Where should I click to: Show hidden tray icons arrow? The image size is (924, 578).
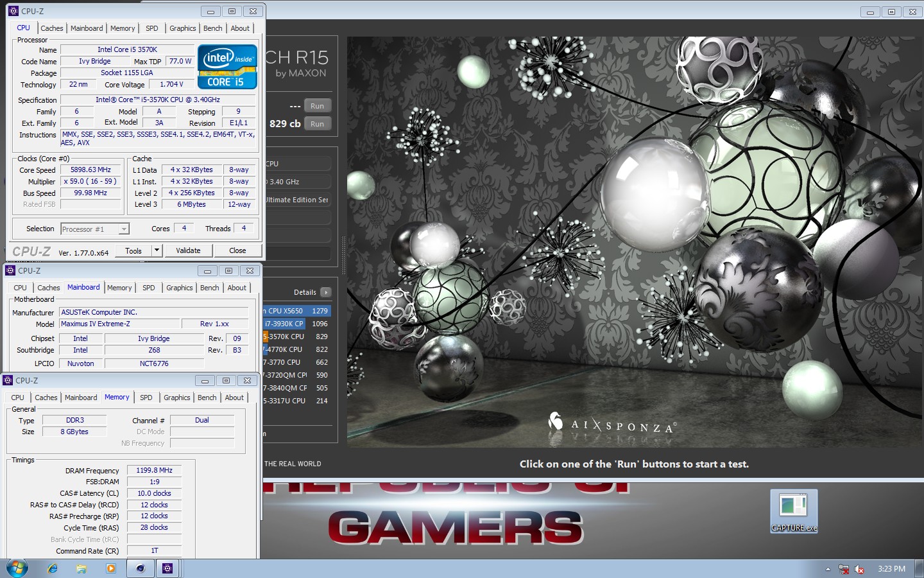pos(828,569)
